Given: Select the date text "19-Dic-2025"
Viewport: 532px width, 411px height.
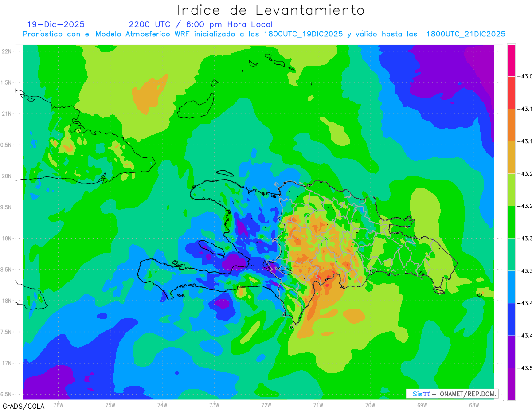Looking at the screenshot, I should point(56,24).
